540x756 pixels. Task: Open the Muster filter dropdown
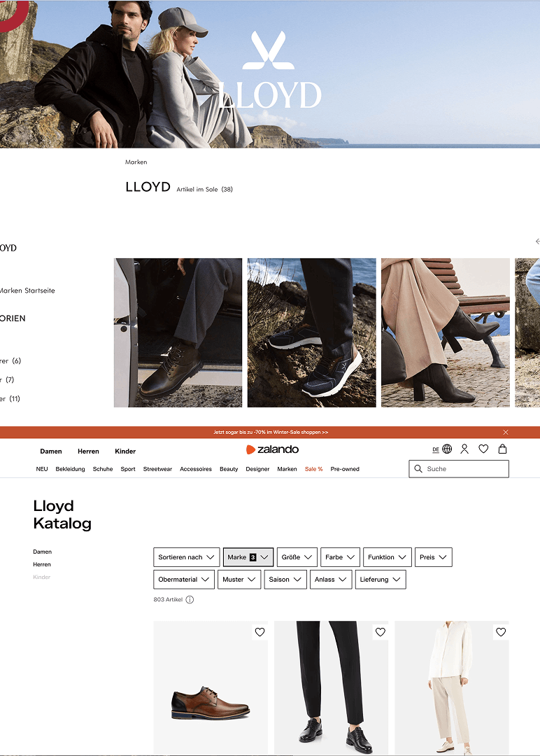coord(239,580)
